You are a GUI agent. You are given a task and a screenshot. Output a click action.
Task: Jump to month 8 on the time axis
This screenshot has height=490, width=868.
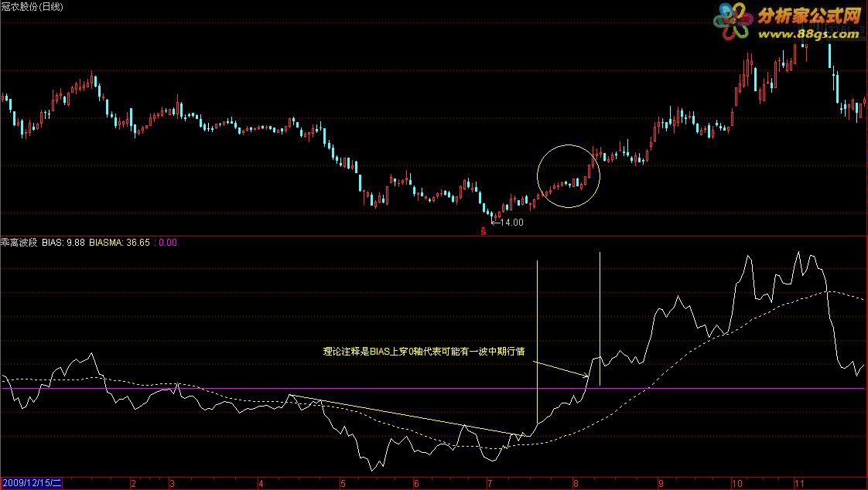coord(576,484)
